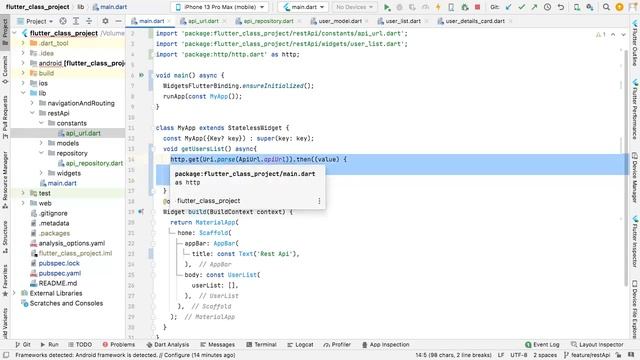Image resolution: width=640 pixels, height=360 pixels.
Task: Switch to the user_model.dart editor tab
Action: click(x=340, y=21)
